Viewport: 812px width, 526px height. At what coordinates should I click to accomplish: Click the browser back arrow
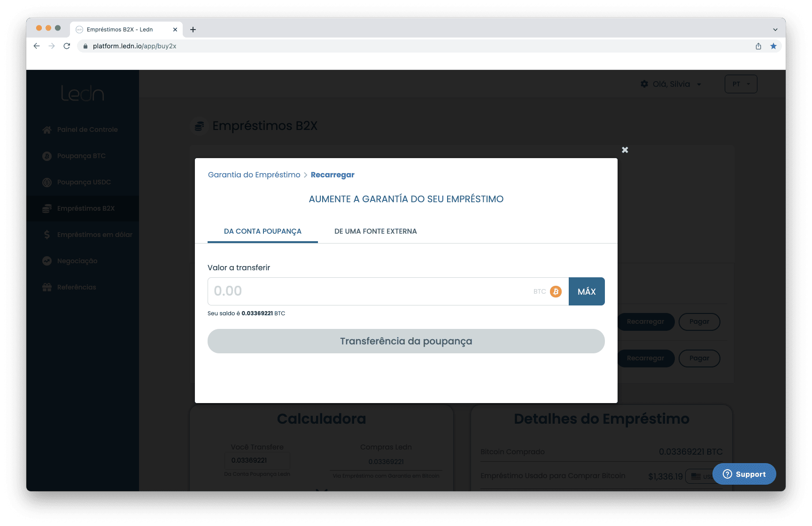click(x=37, y=46)
